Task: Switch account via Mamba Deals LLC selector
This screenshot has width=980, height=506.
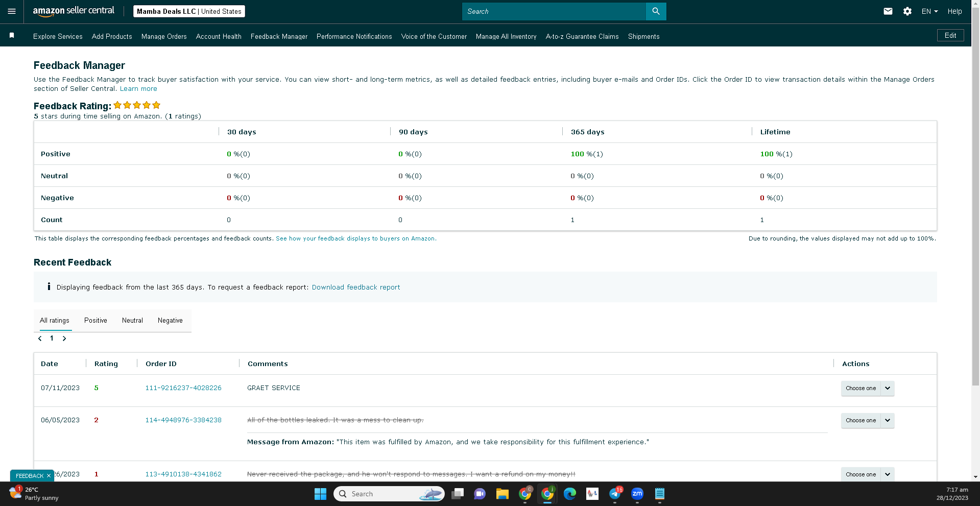Action: click(189, 11)
